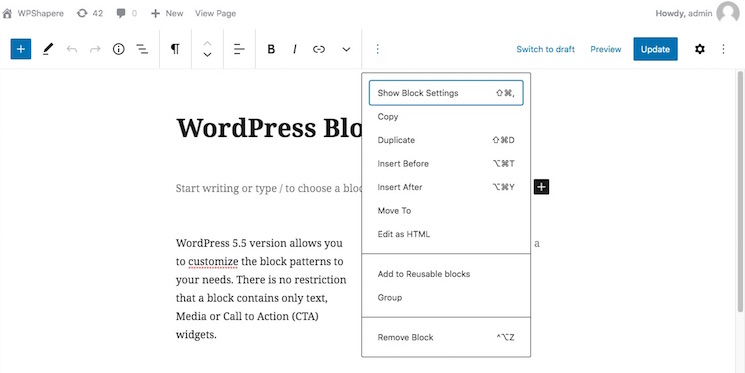Move block down with the arrow
745x373 pixels.
pos(207,55)
